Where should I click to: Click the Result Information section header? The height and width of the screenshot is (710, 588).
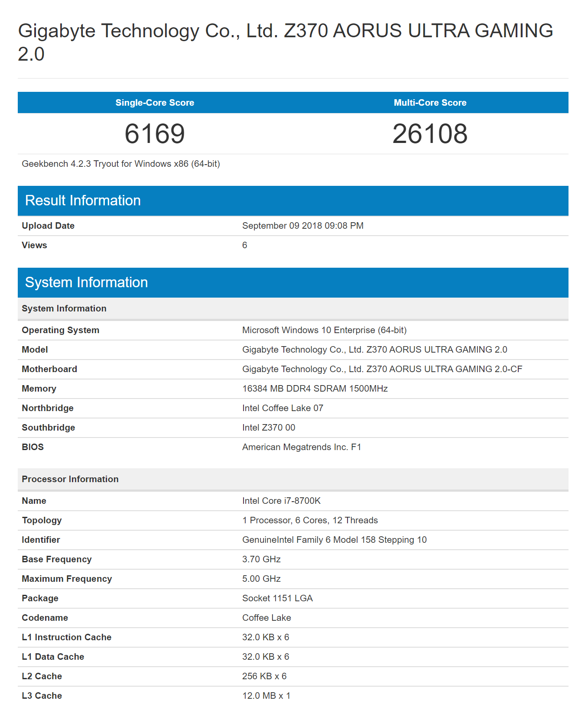293,201
